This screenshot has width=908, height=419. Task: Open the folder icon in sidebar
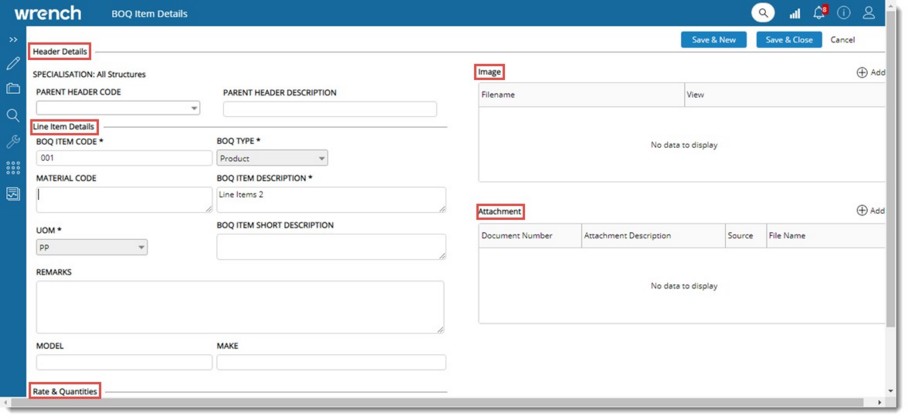(13, 89)
